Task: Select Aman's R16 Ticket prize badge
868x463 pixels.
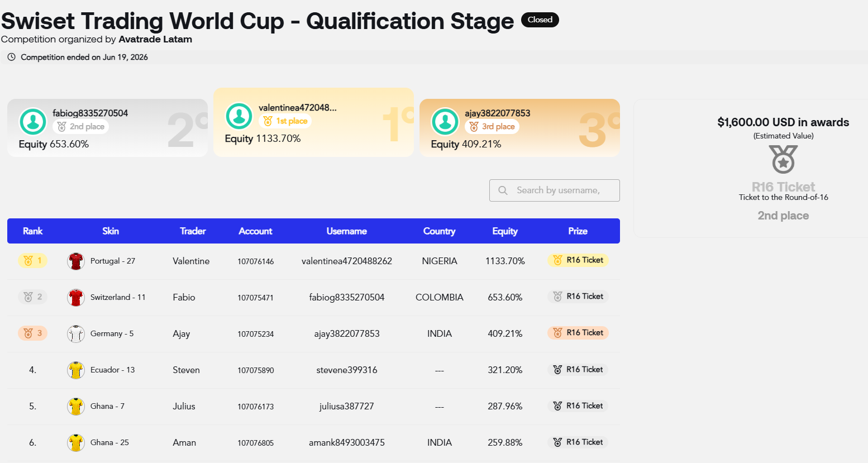Action: tap(578, 442)
